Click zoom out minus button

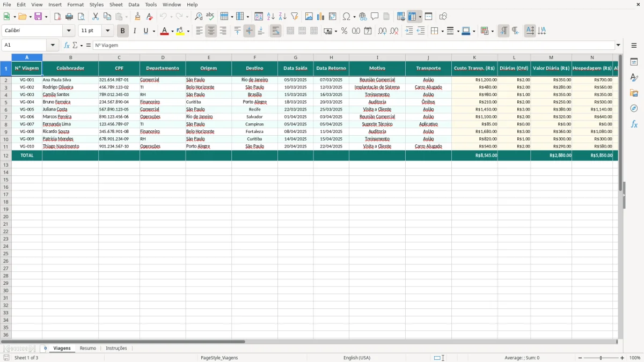tap(580, 358)
